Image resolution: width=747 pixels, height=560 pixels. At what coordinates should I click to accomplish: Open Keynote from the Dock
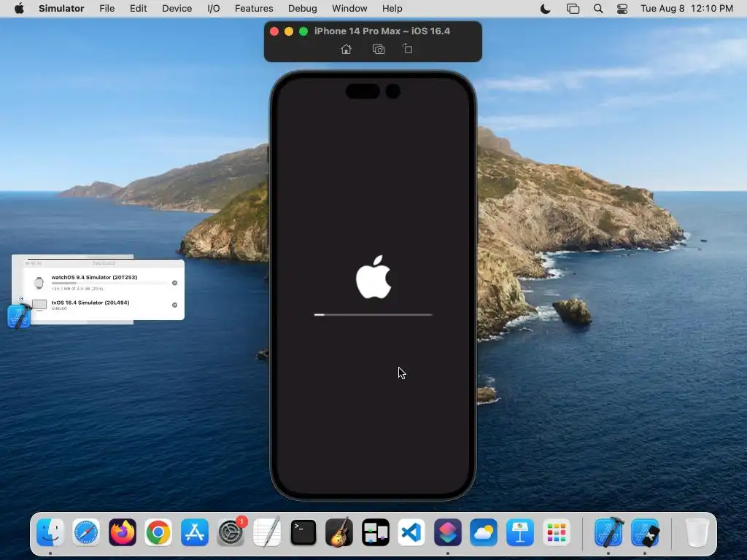point(519,532)
